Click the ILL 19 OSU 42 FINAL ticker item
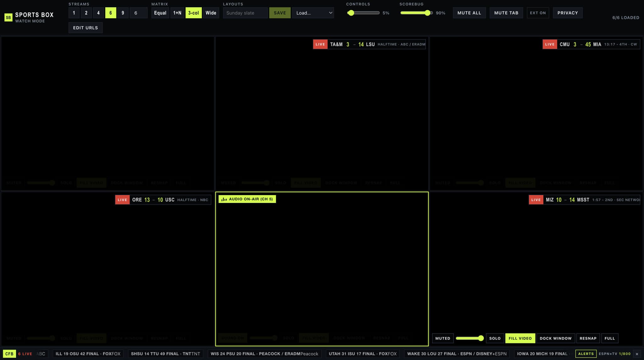 pyautogui.click(x=88, y=354)
